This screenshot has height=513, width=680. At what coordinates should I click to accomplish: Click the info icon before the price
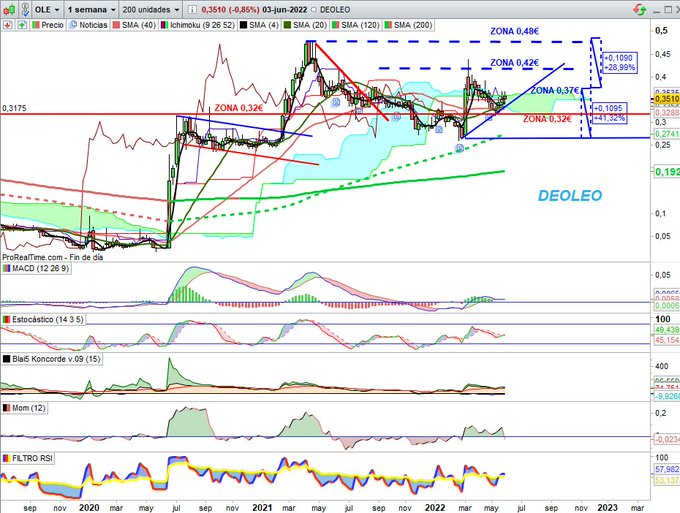tap(193, 10)
